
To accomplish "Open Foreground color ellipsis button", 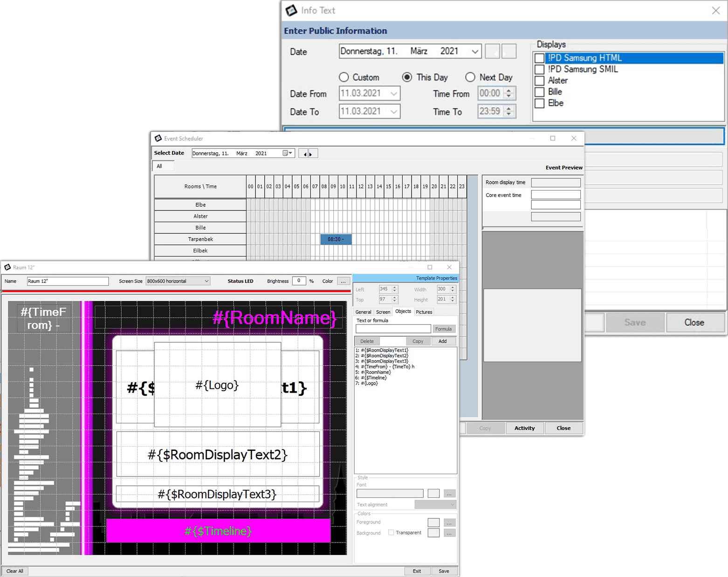I will (x=449, y=523).
